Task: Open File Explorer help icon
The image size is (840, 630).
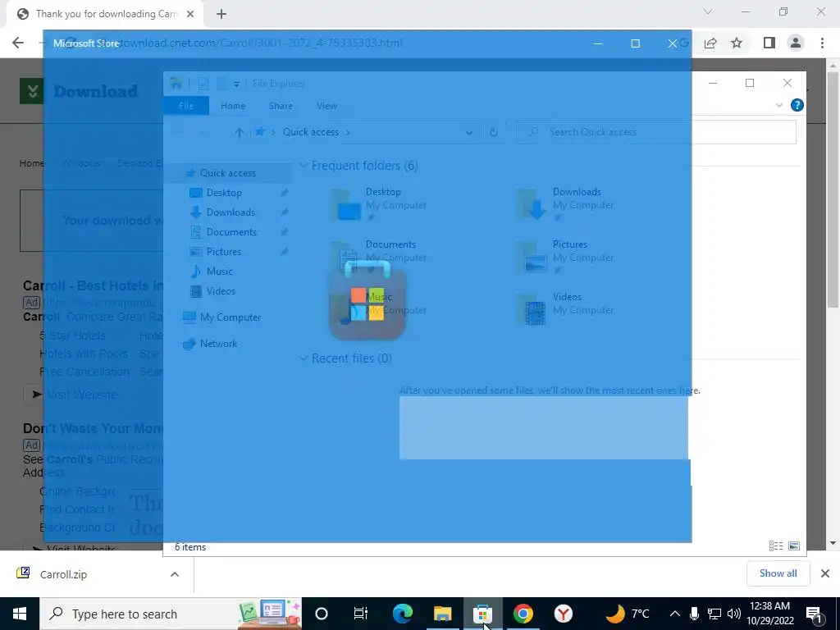Action: (797, 106)
